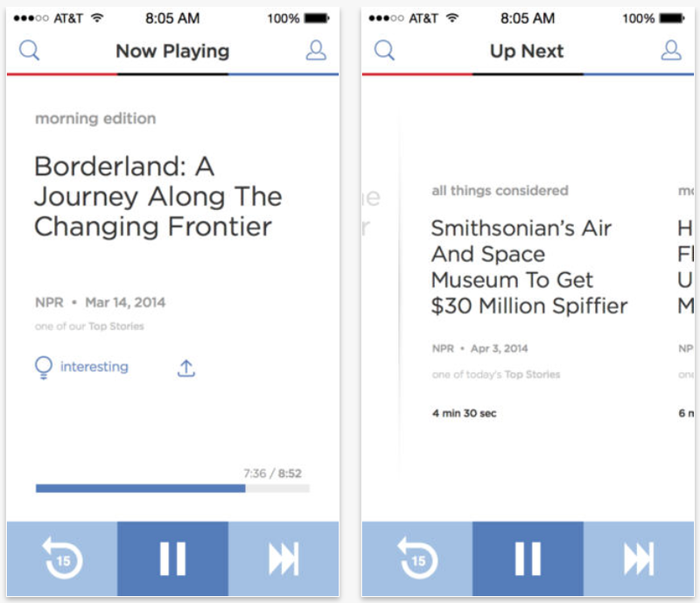The width and height of the screenshot is (700, 603).
Task: Skip to next story on Now Playing
Action: click(283, 558)
